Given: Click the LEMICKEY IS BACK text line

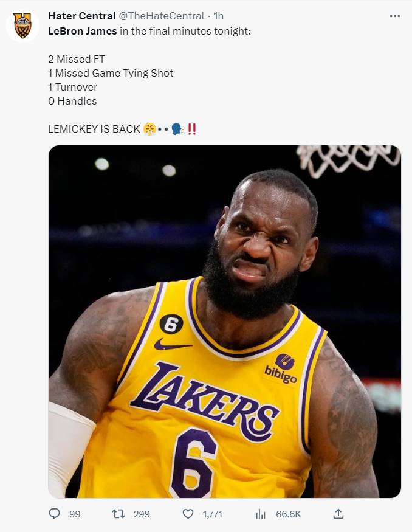Looking at the screenshot, I should tap(94, 129).
